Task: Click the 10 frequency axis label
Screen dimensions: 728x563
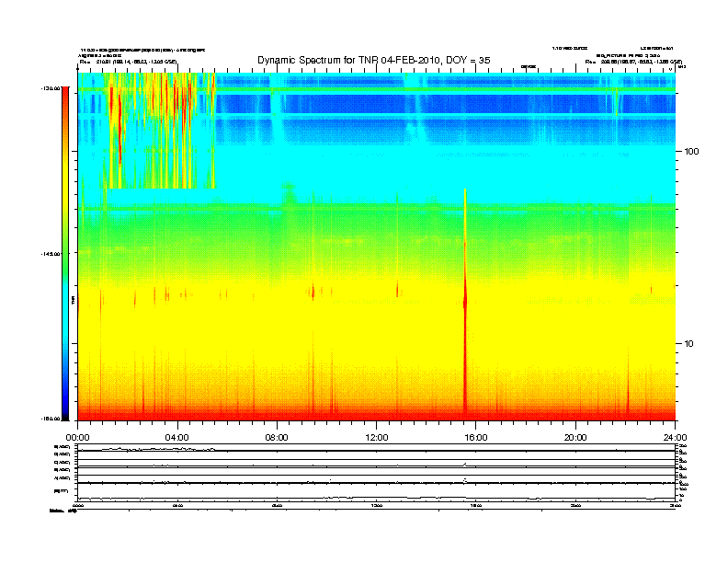Action: click(689, 344)
